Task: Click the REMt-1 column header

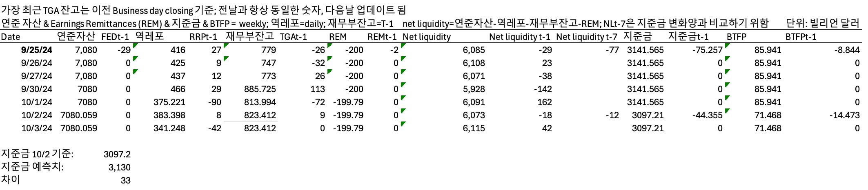Action: [x=382, y=37]
